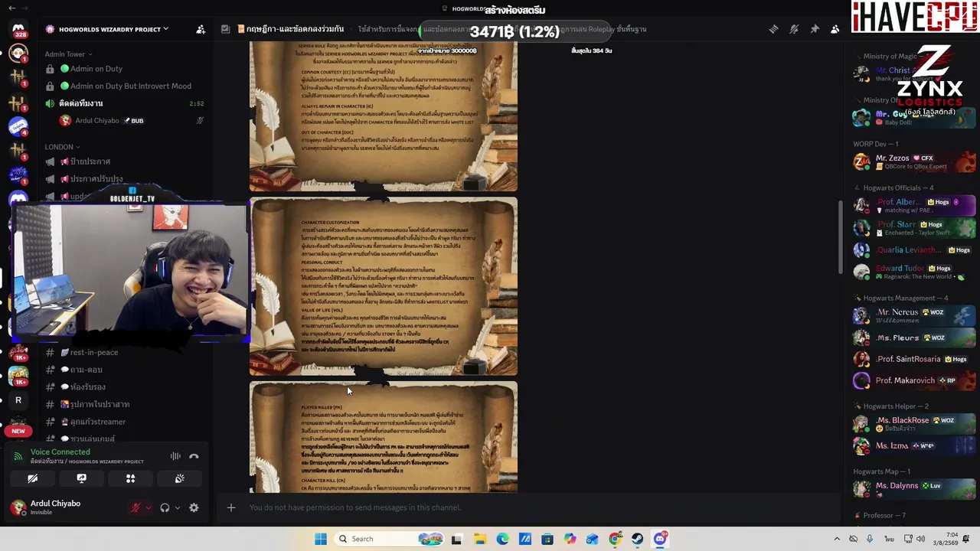This screenshot has height=551, width=980.
Task: Open Ms. BlackRose member profile
Action: point(914,424)
